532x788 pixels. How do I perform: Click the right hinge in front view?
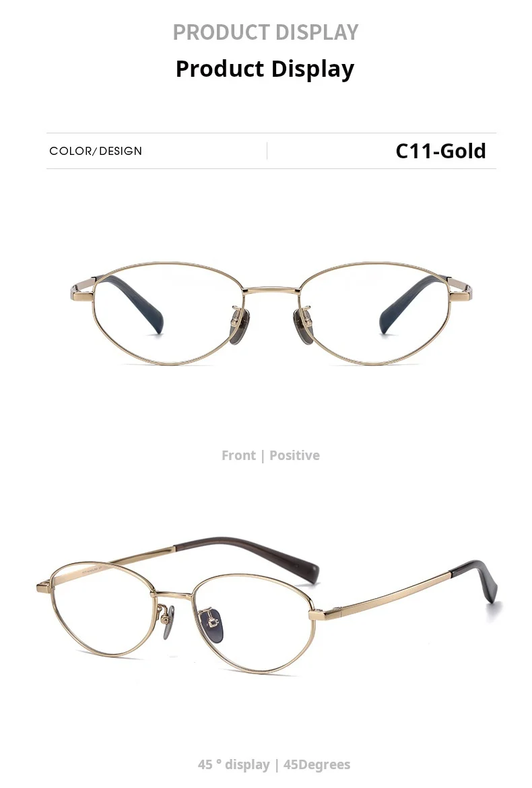pyautogui.click(x=461, y=292)
